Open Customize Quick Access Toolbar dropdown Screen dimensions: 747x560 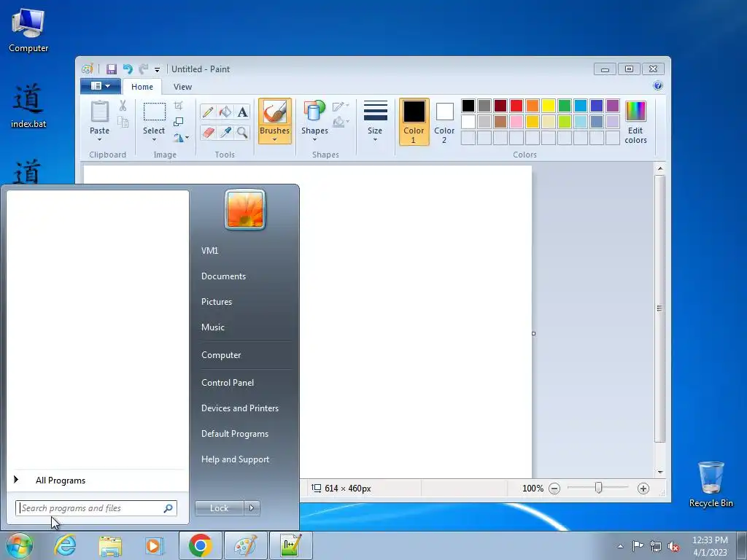(x=157, y=69)
